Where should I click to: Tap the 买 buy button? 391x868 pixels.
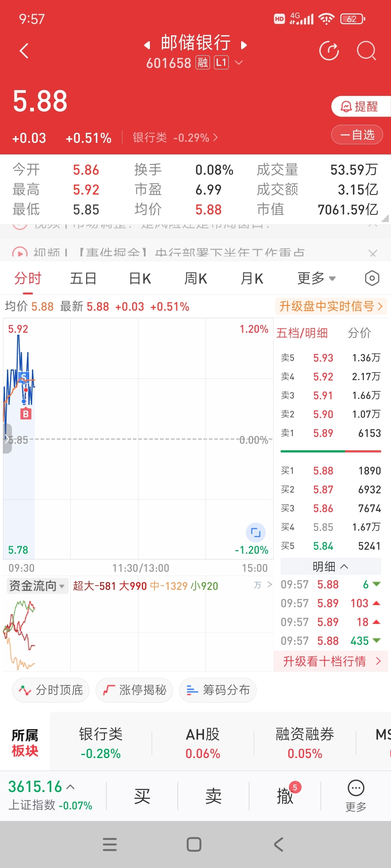pos(142,796)
